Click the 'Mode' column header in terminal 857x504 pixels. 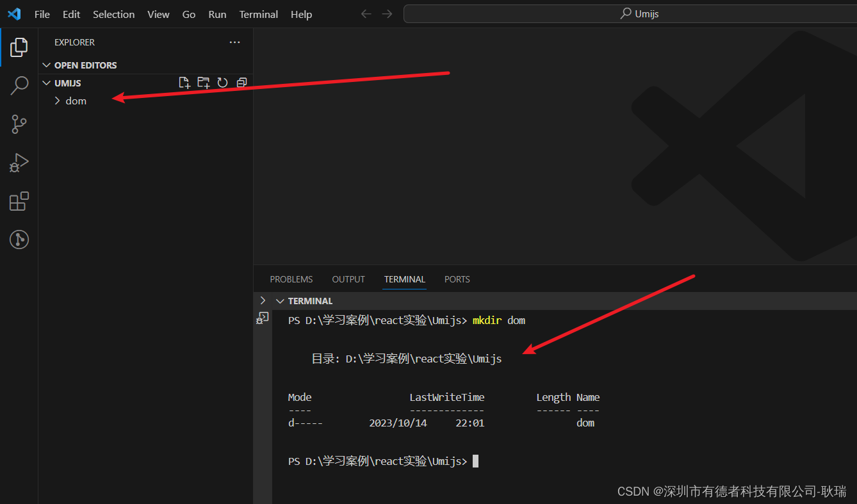tap(300, 397)
